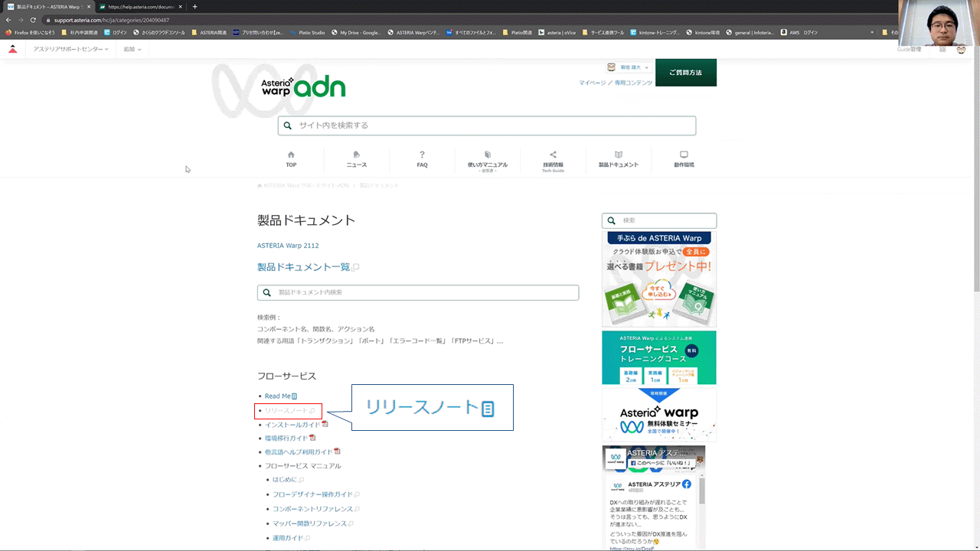The width and height of the screenshot is (980, 551).
Task: Click サイト内を検索する search field
Action: pos(487,126)
